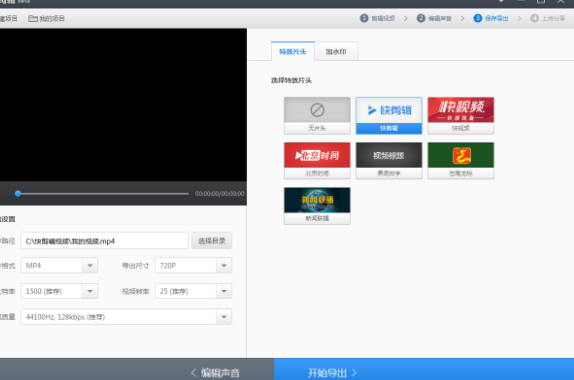Image resolution: width=574 pixels, height=380 pixels.
Task: Open the 44100Hz, 128kbps audio quality dropdown
Action: coord(126,317)
